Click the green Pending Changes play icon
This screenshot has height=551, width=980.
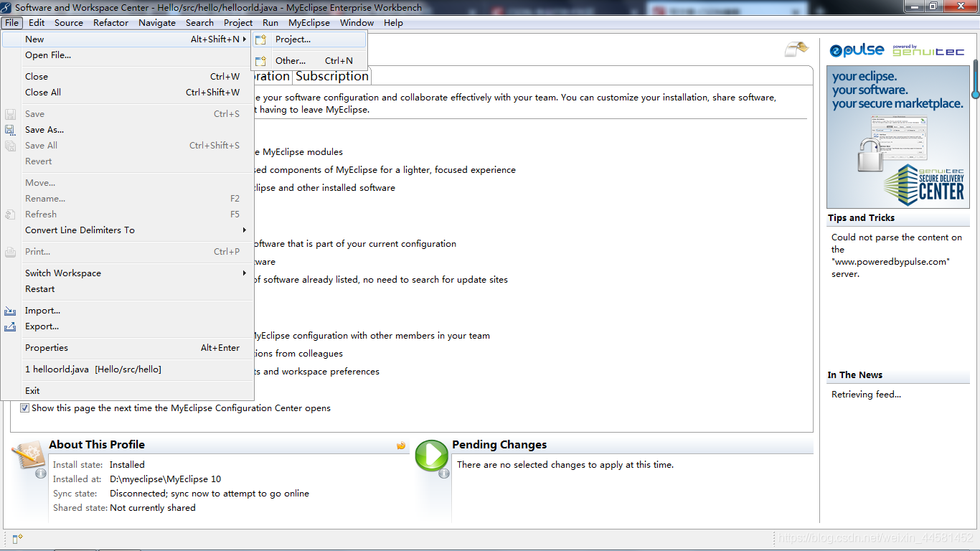[x=432, y=455]
